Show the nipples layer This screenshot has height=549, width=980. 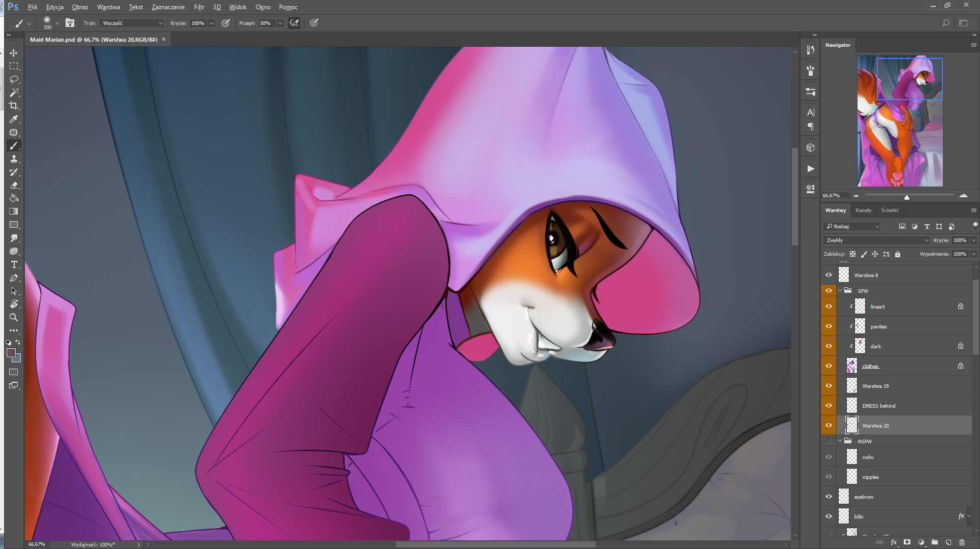coord(829,477)
